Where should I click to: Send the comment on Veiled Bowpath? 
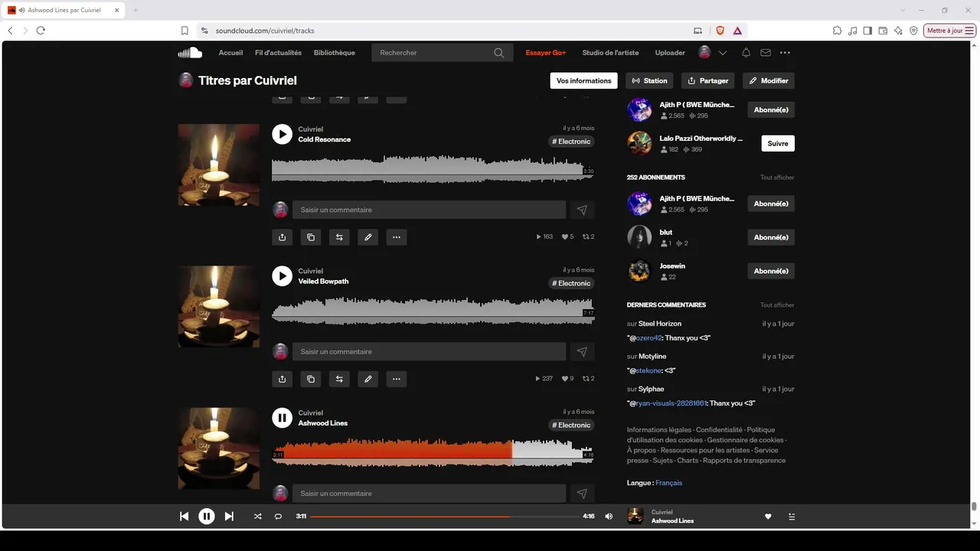(582, 352)
